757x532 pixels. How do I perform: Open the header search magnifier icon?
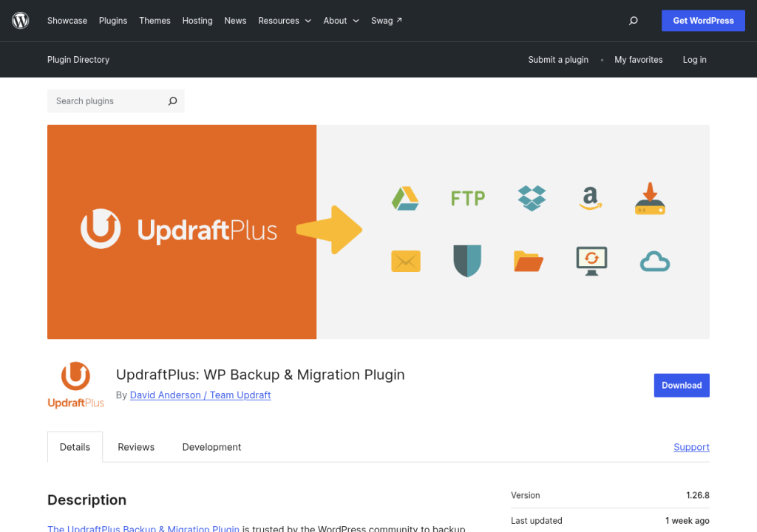click(x=633, y=21)
